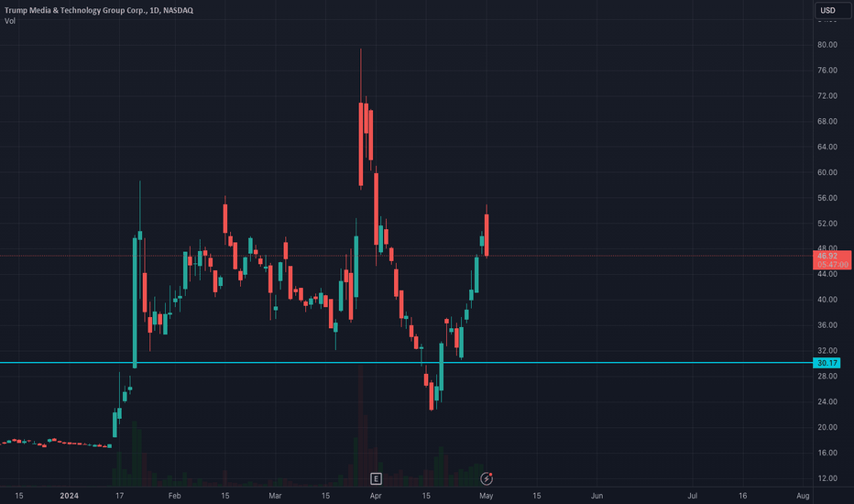Click the 12.00 price axis label
The image size is (854, 504).
pos(827,478)
